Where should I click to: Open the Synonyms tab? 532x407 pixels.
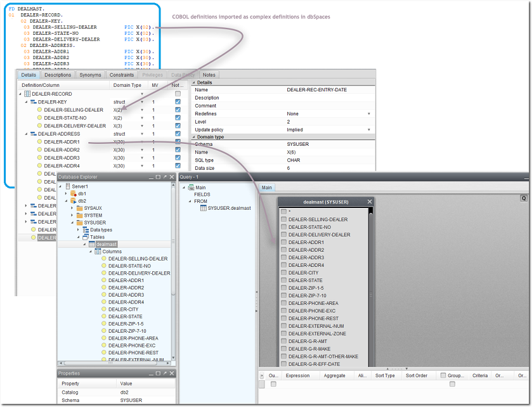pos(90,75)
